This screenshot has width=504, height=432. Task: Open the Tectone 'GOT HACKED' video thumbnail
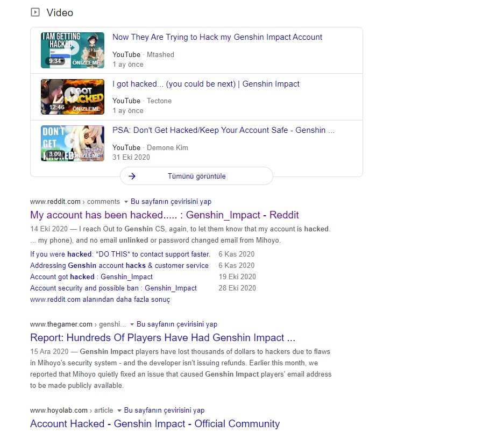pyautogui.click(x=73, y=97)
